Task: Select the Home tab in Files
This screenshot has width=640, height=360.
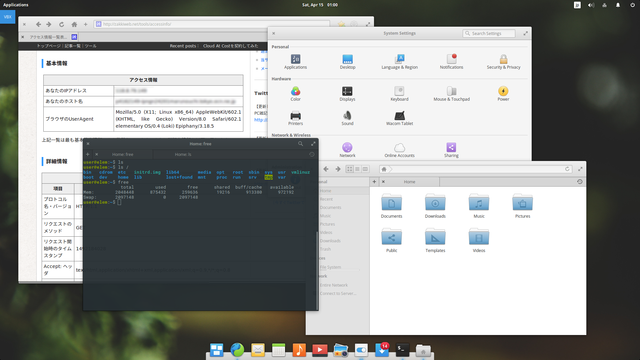Action: [x=409, y=182]
